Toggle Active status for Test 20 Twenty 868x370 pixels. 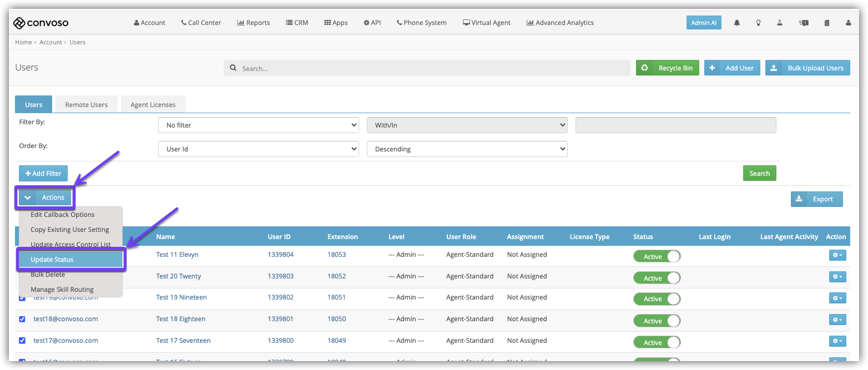657,278
